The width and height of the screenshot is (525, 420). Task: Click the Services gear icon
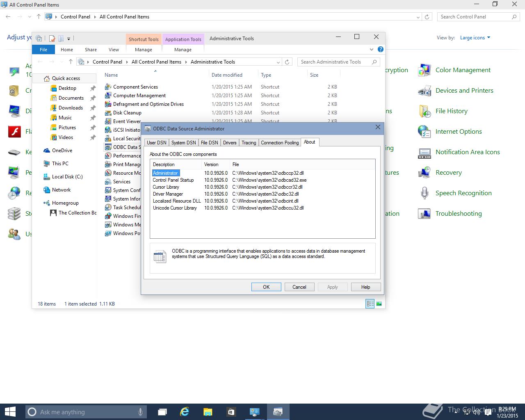[x=108, y=182]
